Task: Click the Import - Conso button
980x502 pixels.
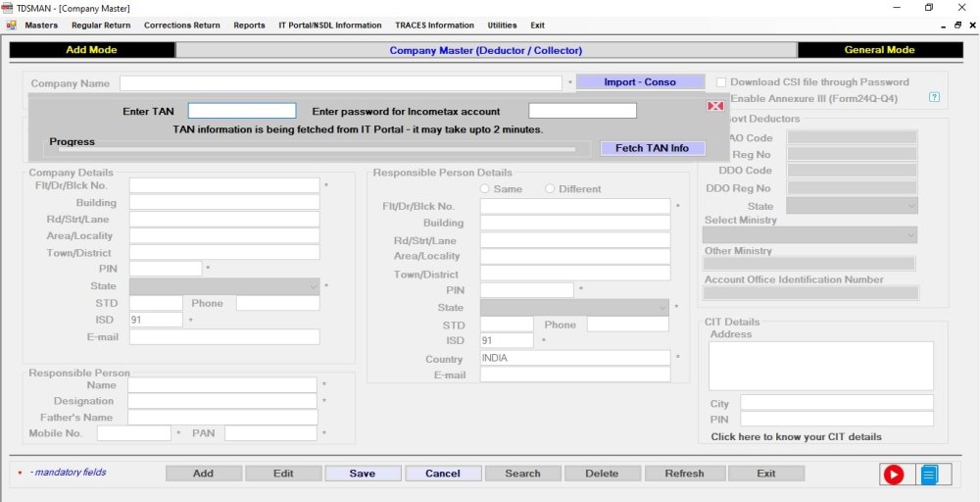Action: pyautogui.click(x=640, y=82)
